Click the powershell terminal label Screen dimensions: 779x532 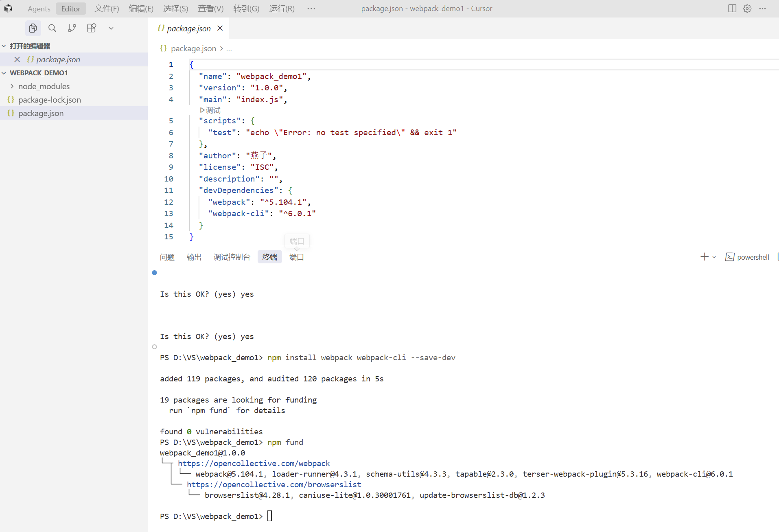pos(753,257)
